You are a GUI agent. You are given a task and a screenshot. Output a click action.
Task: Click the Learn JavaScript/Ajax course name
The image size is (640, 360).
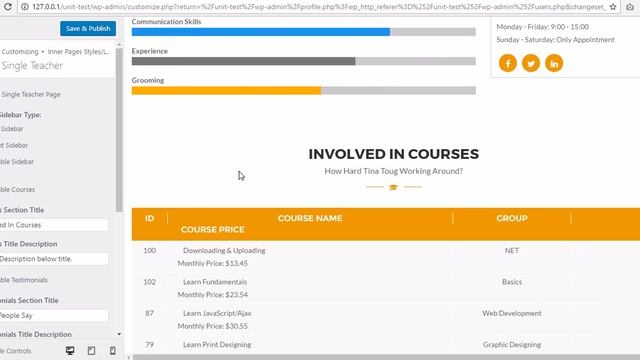pos(217,313)
